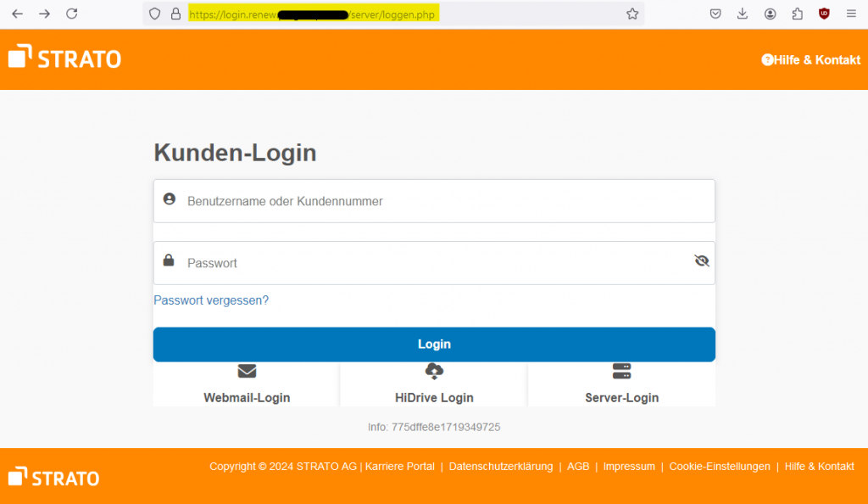Screen dimensions: 868x504
Task: Bookmark this page with the star icon
Action: pos(632,14)
